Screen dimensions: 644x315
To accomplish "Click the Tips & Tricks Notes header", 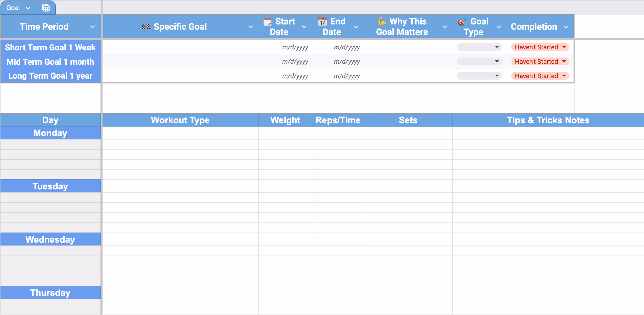I will pos(548,120).
